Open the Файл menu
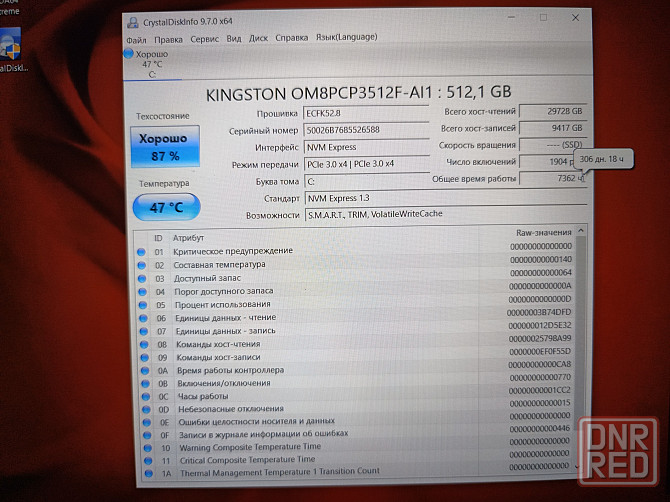This screenshot has width=670, height=502. coord(136,40)
